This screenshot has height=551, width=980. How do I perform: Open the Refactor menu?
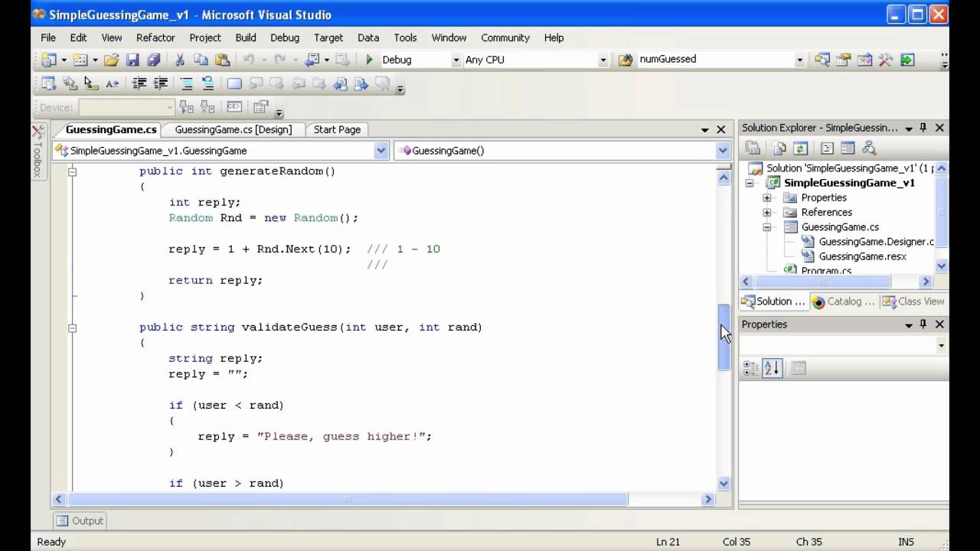155,37
